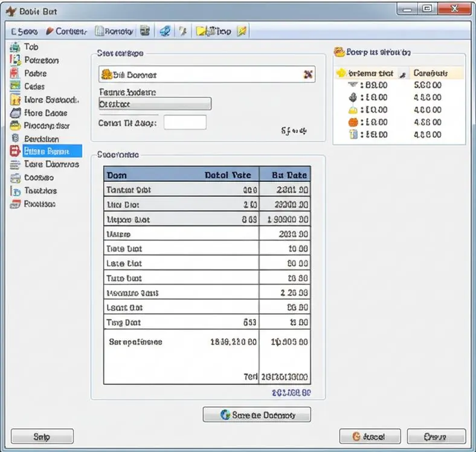
Task: Click the Piocanp:fiser sidebar icon
Action: 15,125
